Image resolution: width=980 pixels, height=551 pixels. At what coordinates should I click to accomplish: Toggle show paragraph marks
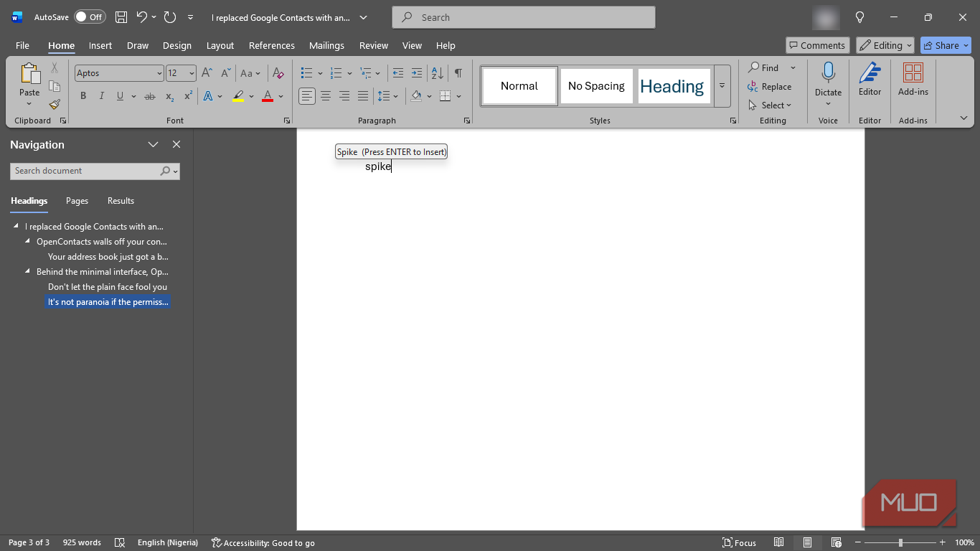click(458, 73)
